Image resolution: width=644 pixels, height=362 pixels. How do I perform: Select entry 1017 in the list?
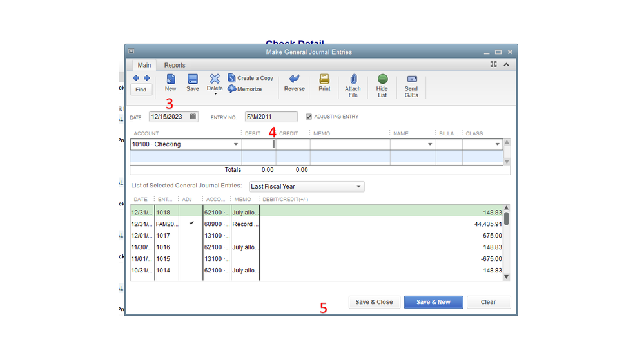point(317,236)
